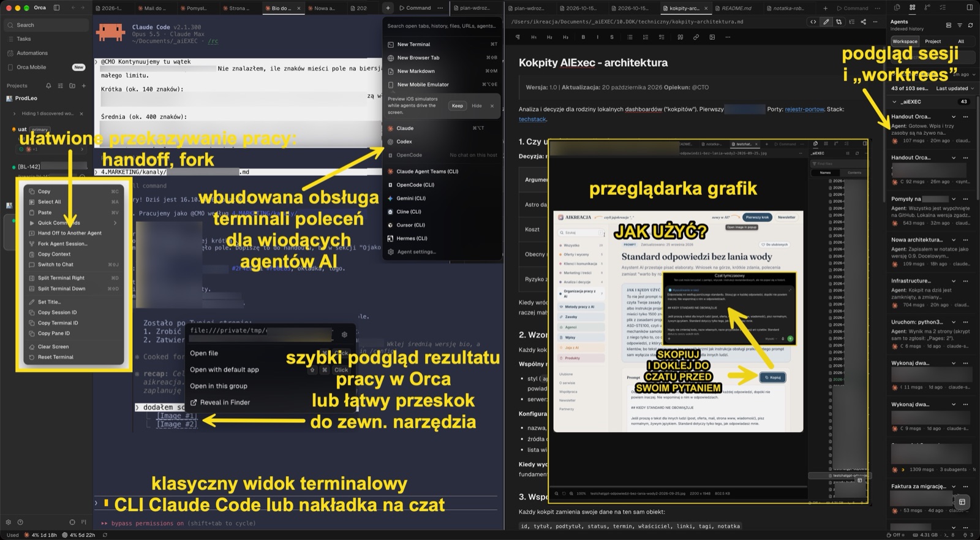Open the Last updated sort dropdown

tap(954, 89)
